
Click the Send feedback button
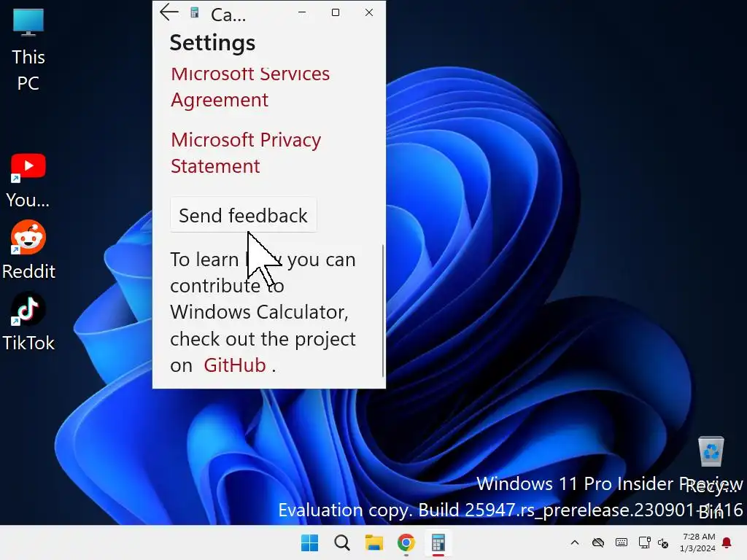tap(244, 215)
